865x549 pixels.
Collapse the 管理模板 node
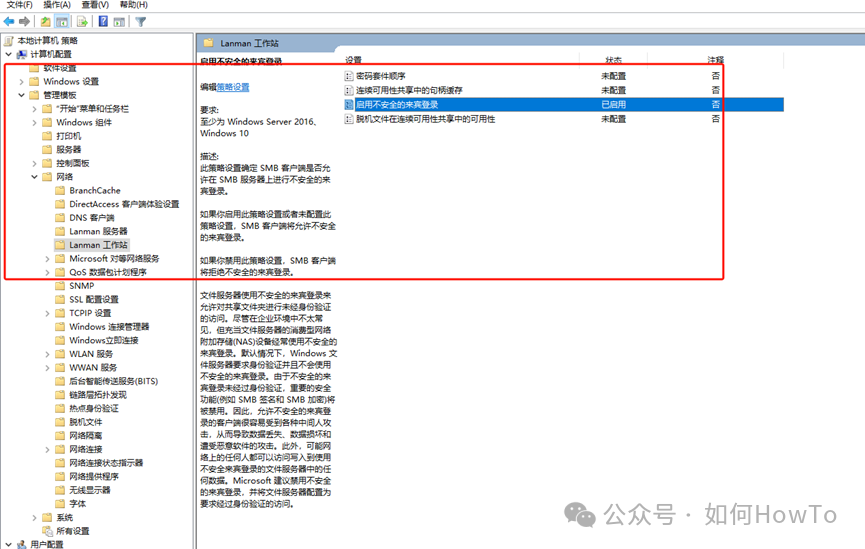(22, 95)
